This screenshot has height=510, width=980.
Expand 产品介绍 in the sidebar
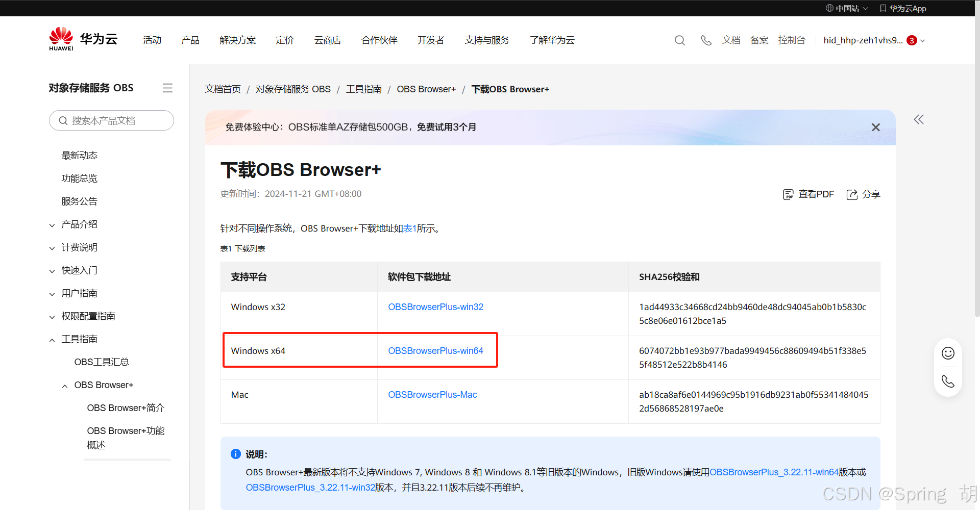point(52,225)
